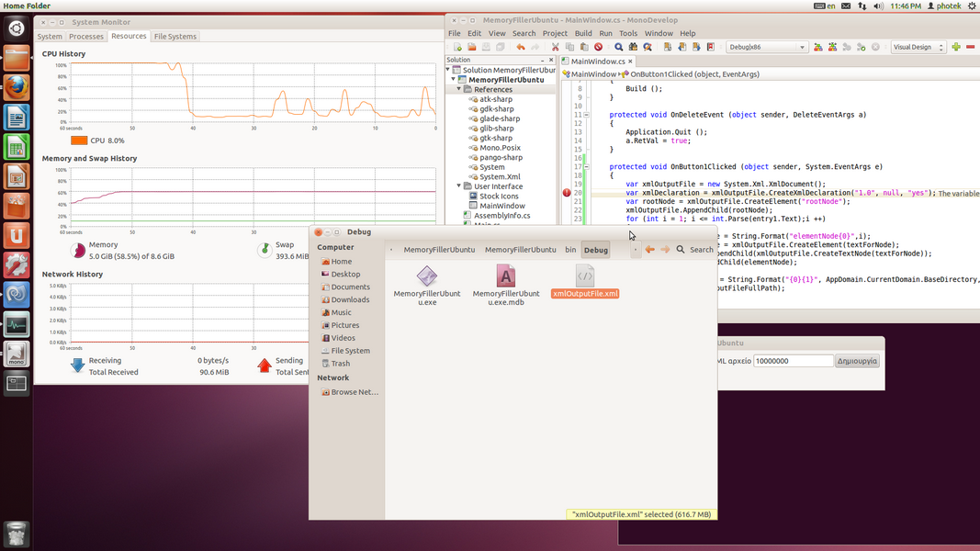Click the green plus icon beside Visual Design

[956, 47]
